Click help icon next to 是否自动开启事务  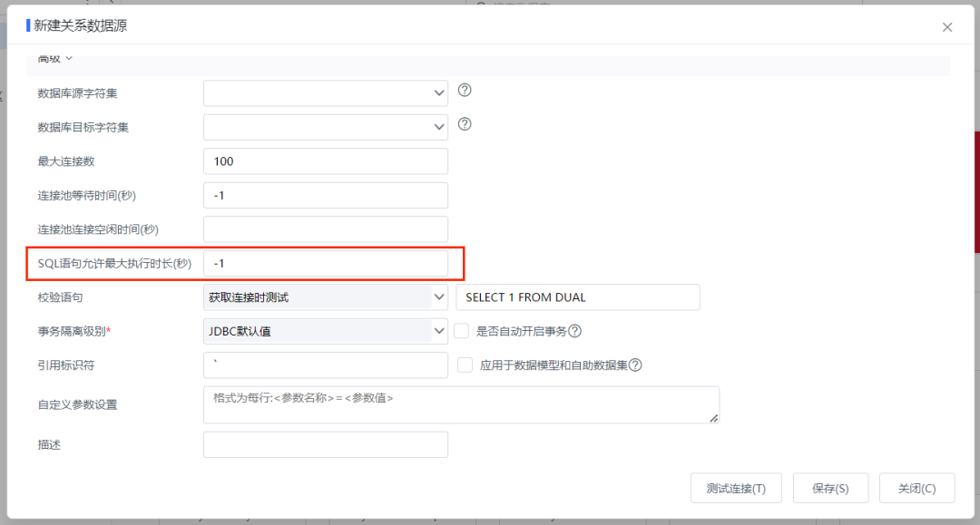click(x=575, y=331)
